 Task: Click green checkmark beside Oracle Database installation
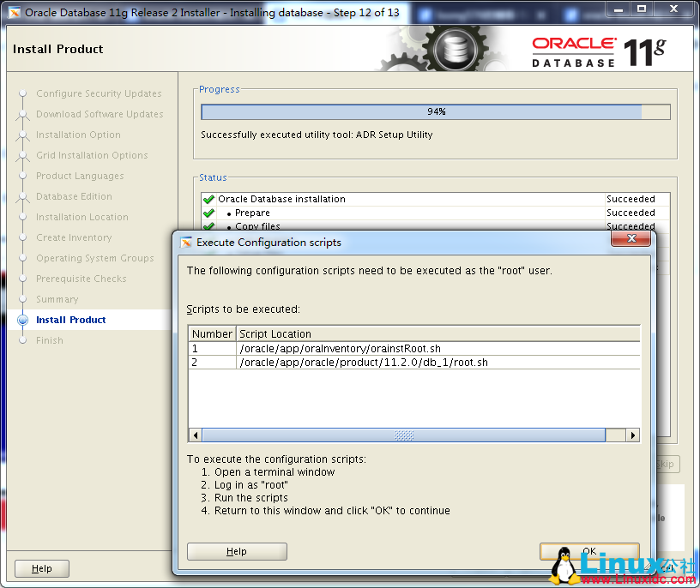pos(208,198)
